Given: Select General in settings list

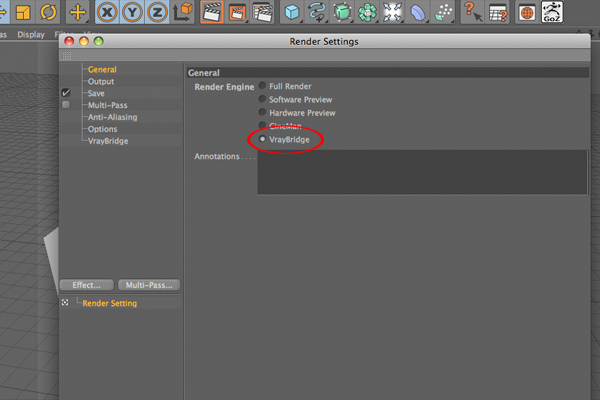Looking at the screenshot, I should click(x=102, y=69).
